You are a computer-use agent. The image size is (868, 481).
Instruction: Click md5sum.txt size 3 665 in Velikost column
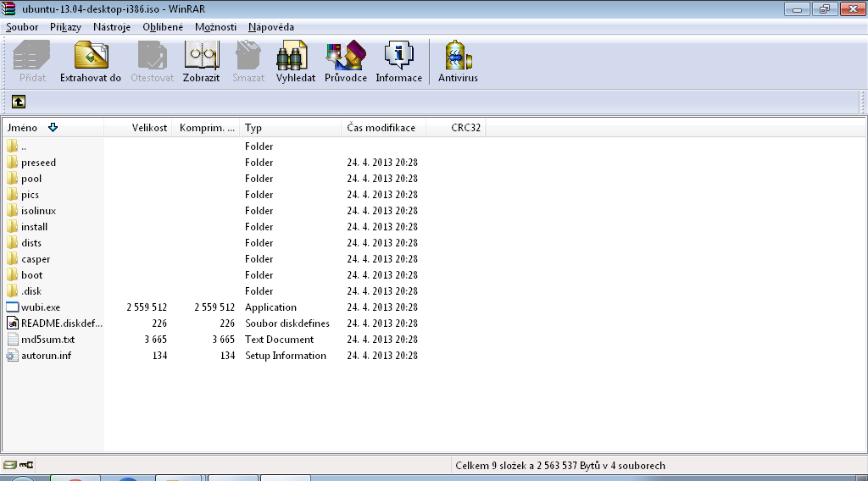(156, 339)
